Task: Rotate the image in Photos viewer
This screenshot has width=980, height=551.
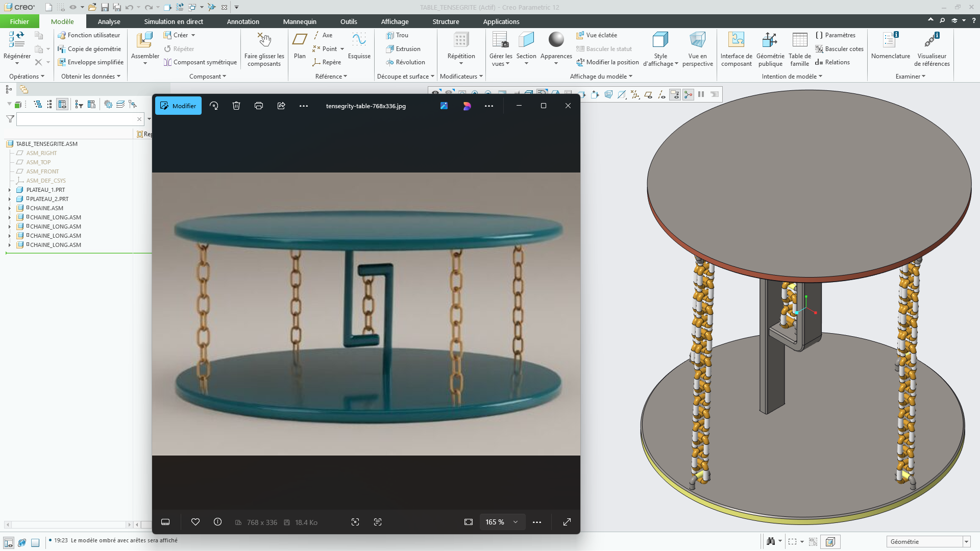Action: point(214,106)
